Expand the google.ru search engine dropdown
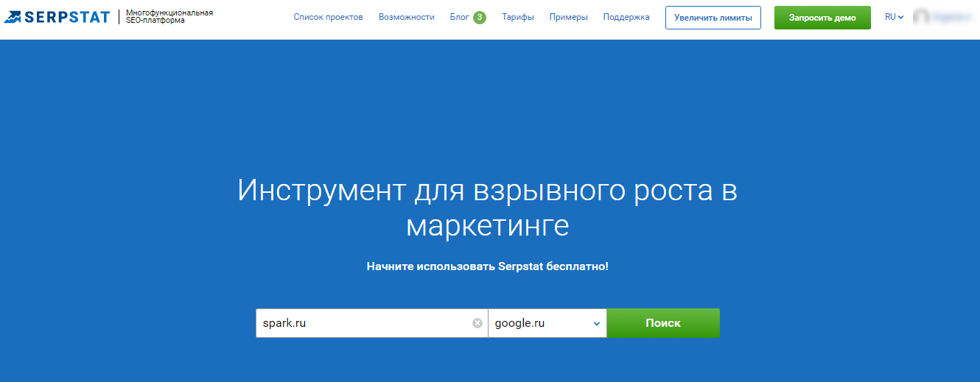 click(x=547, y=323)
